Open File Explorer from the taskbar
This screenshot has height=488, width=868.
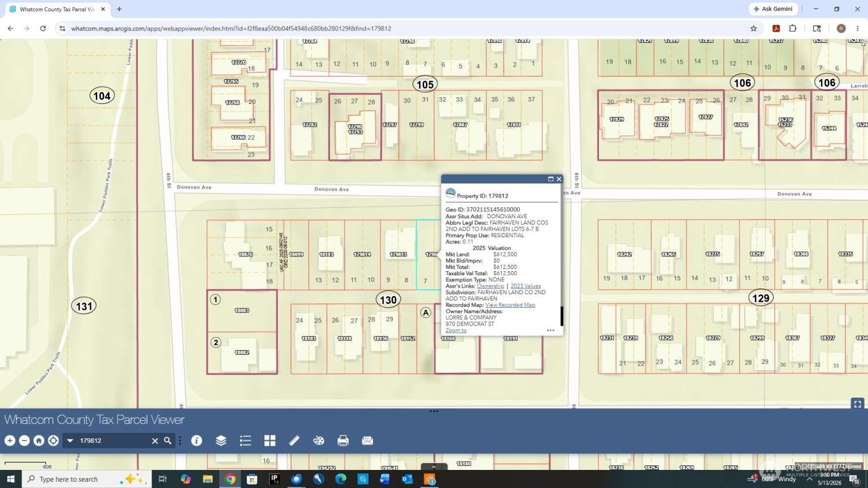pyautogui.click(x=208, y=479)
